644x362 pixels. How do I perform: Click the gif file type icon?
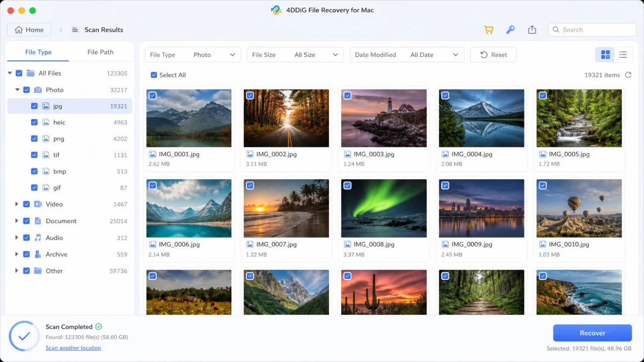tap(46, 188)
